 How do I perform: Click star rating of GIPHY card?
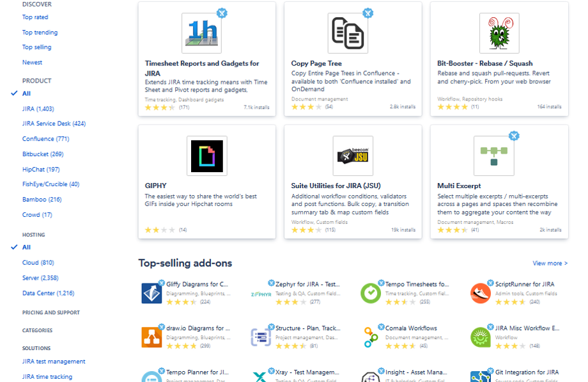(x=160, y=230)
